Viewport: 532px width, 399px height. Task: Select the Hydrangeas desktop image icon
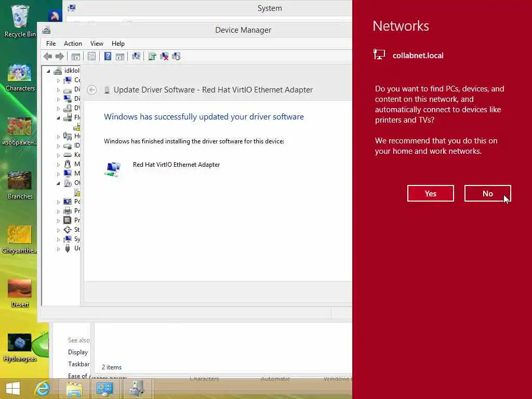pos(20,348)
